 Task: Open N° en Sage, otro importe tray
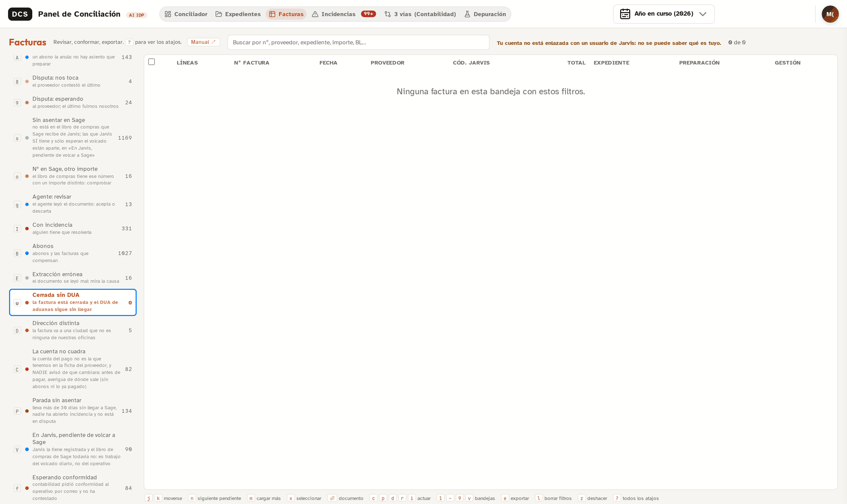click(x=73, y=176)
